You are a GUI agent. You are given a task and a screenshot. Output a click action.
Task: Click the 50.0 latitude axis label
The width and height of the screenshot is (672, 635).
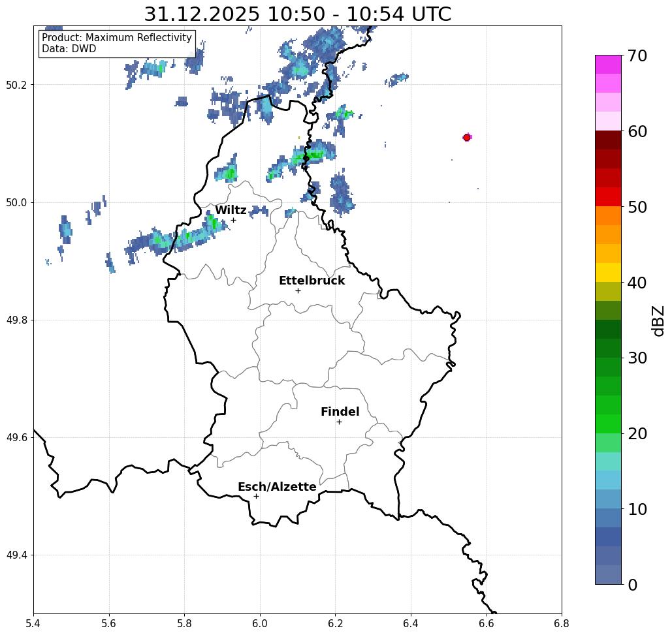pyautogui.click(x=16, y=202)
